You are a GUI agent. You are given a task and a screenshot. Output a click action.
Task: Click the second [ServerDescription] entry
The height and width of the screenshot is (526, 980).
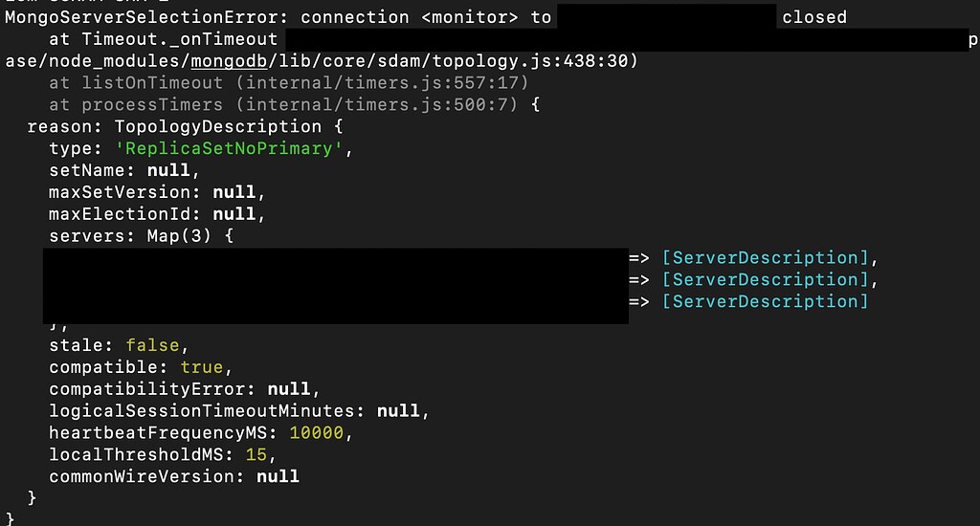pyautogui.click(x=765, y=280)
